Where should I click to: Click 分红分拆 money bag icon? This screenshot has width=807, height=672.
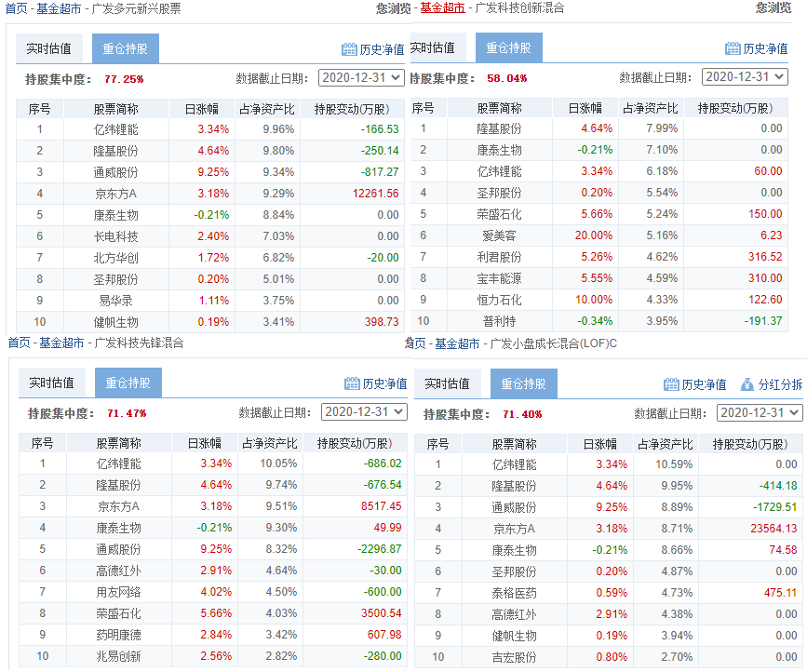tap(746, 384)
